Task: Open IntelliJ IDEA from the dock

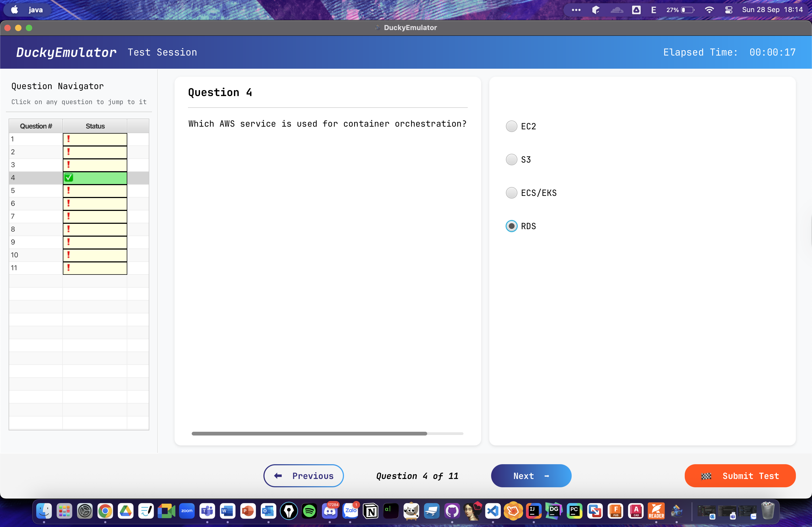Action: [x=534, y=511]
